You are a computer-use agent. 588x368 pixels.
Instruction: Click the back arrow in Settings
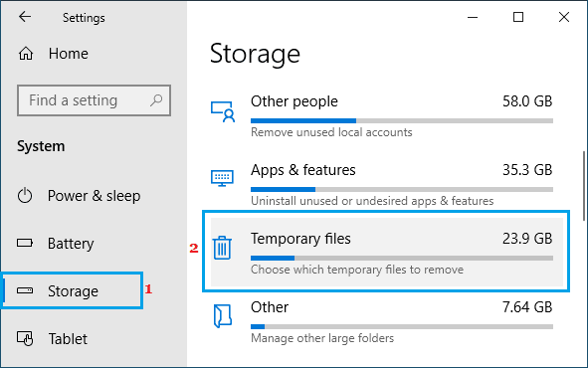click(x=25, y=17)
